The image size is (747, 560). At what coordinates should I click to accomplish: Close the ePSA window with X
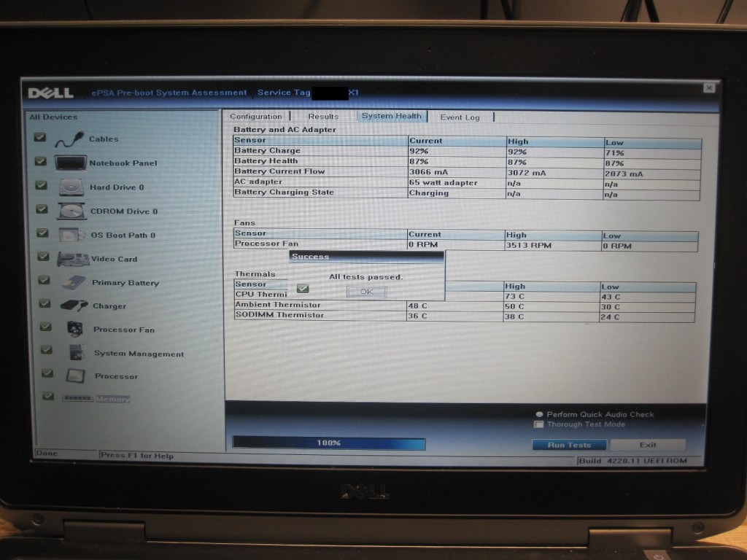tap(709, 88)
